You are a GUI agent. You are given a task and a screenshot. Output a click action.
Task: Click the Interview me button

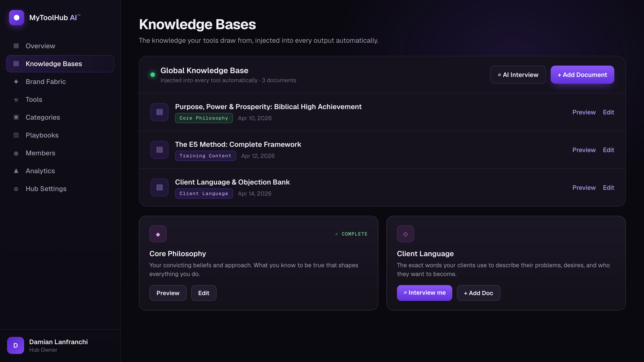425,293
